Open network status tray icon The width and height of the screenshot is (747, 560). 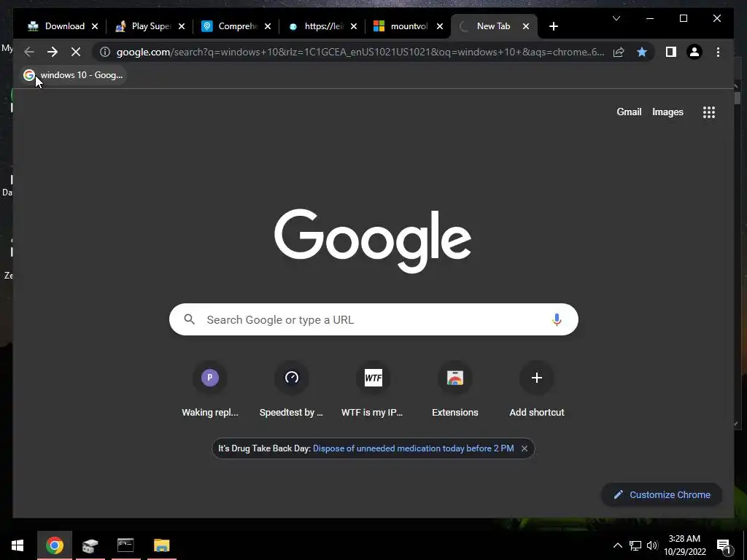(635, 545)
